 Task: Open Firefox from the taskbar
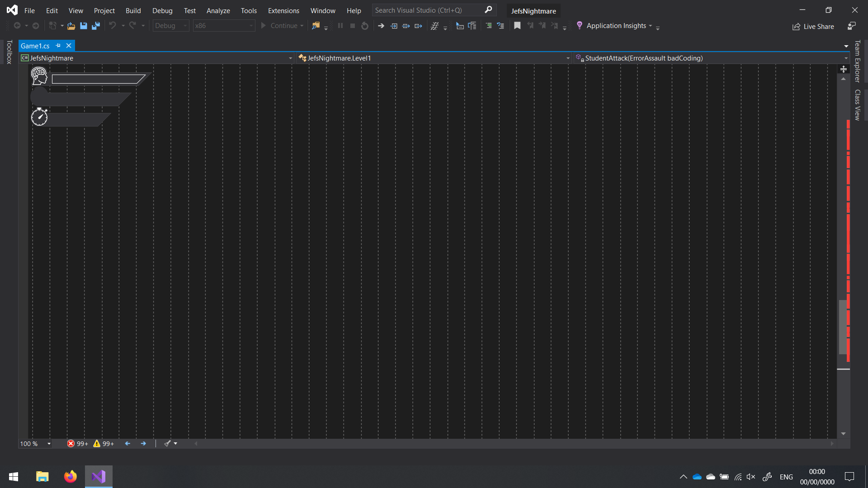click(70, 477)
